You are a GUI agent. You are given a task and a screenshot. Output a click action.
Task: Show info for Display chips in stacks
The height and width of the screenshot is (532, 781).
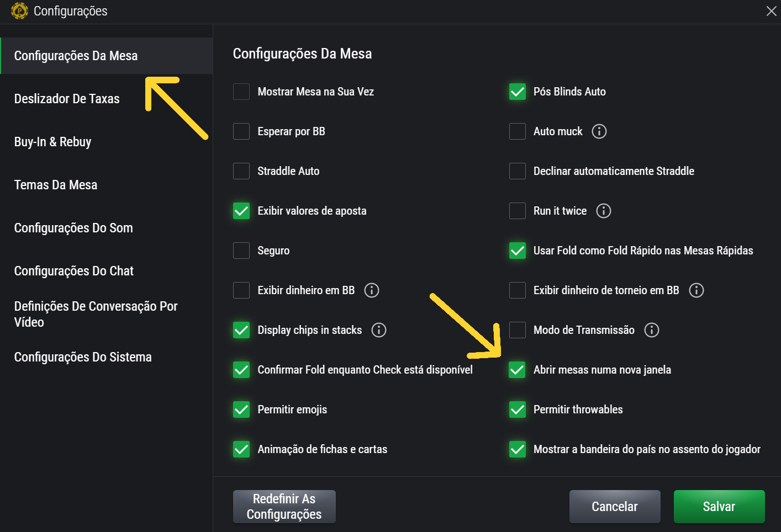(379, 330)
